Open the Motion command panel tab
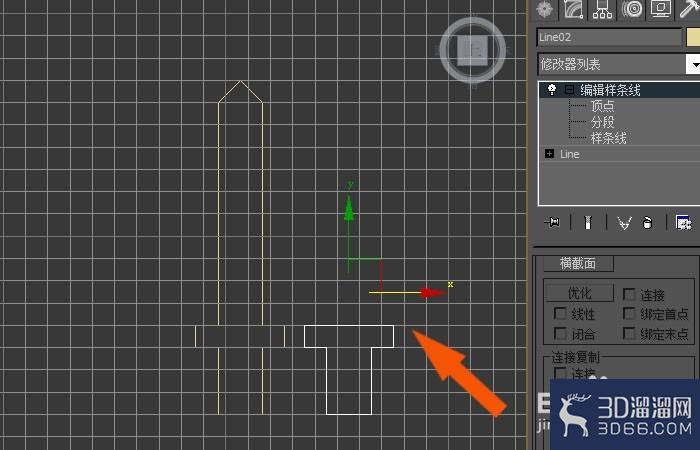The width and height of the screenshot is (700, 450). (632, 9)
